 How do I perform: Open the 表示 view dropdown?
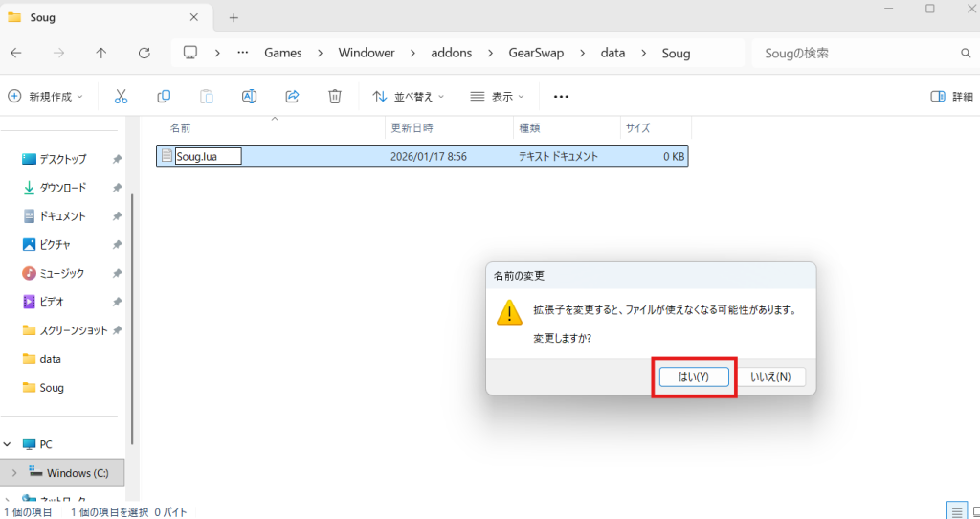[498, 96]
